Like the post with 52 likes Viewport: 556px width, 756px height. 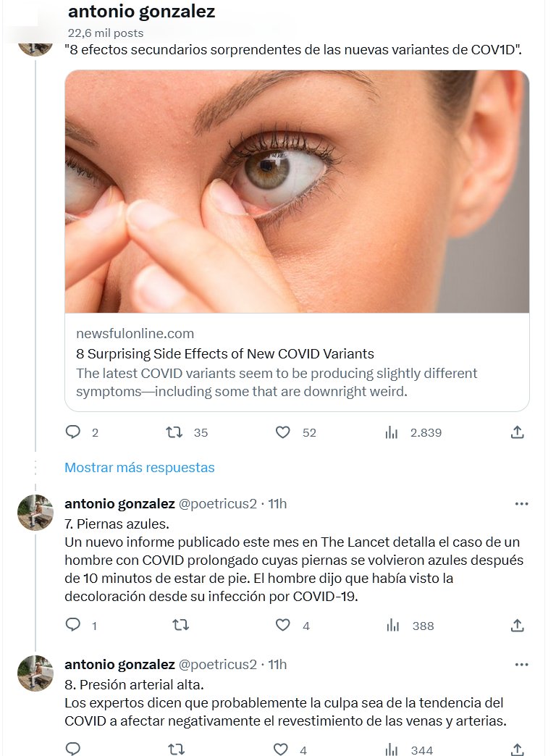tap(283, 432)
